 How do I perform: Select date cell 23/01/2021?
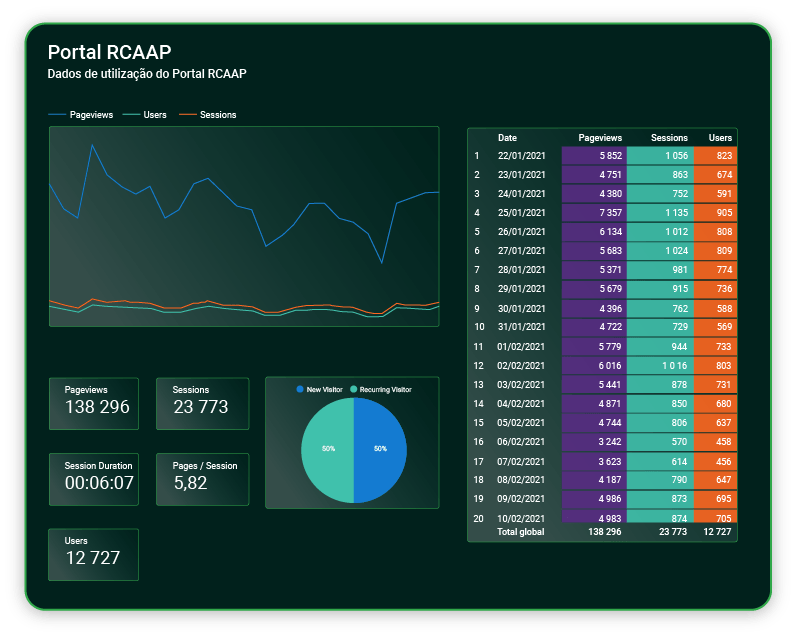tap(522, 175)
